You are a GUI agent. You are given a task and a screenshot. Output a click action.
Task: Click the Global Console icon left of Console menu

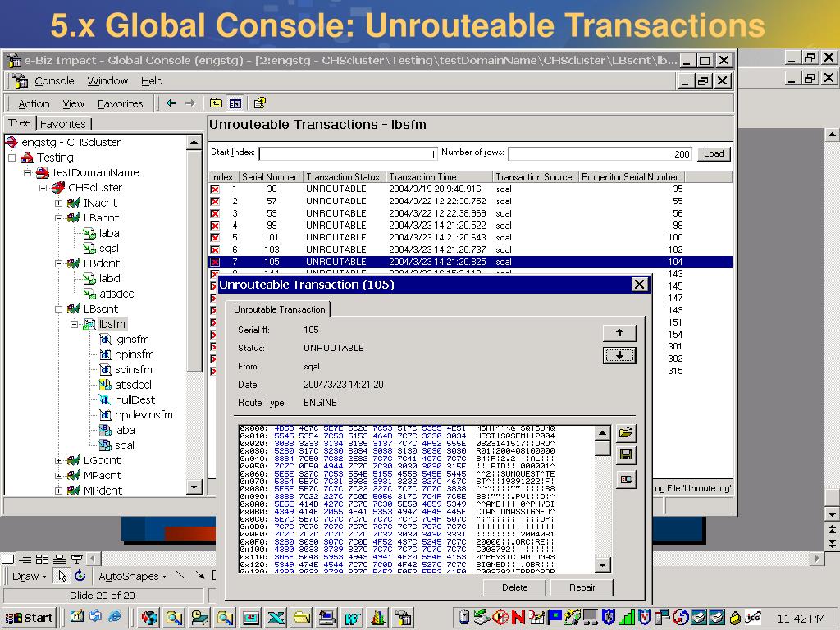(21, 81)
